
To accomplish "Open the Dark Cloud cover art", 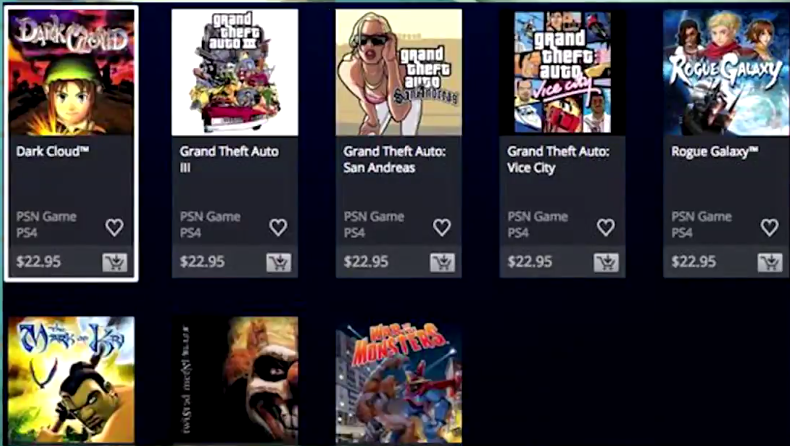I will [71, 73].
